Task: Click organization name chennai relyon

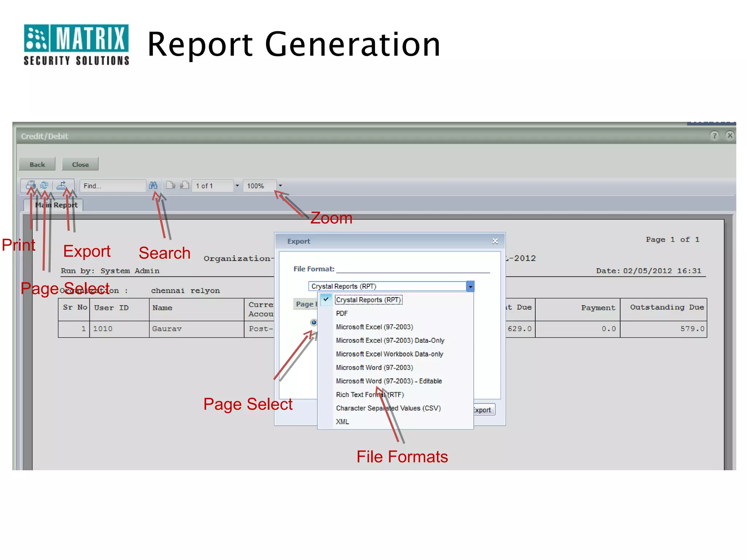Action: tap(185, 291)
